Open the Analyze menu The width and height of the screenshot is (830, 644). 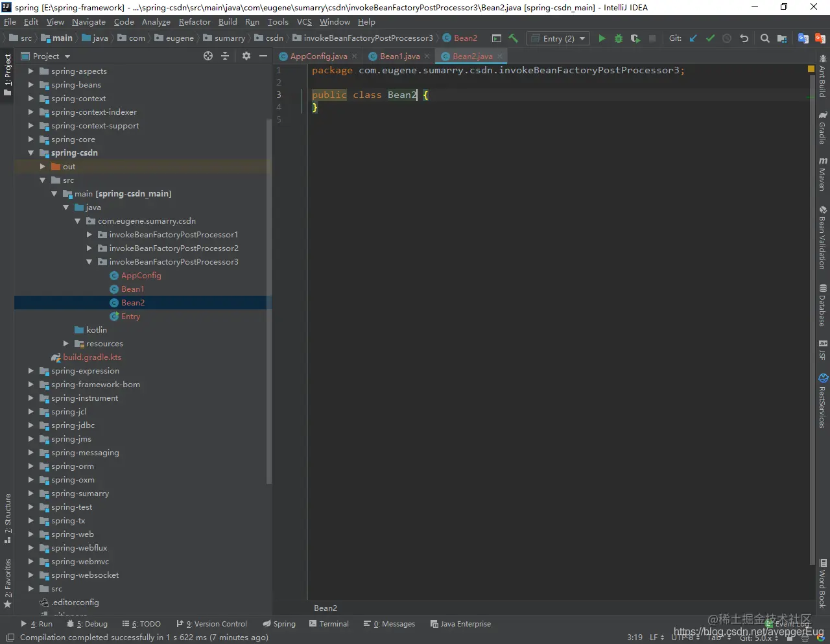[x=156, y=22]
